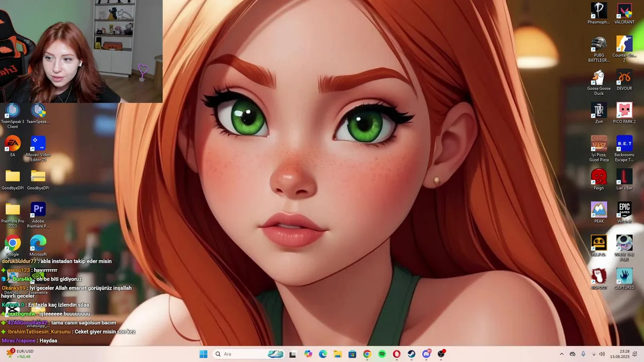The image size is (644, 362).
Task: Select the Liar's Bar desktop icon
Action: point(624,179)
